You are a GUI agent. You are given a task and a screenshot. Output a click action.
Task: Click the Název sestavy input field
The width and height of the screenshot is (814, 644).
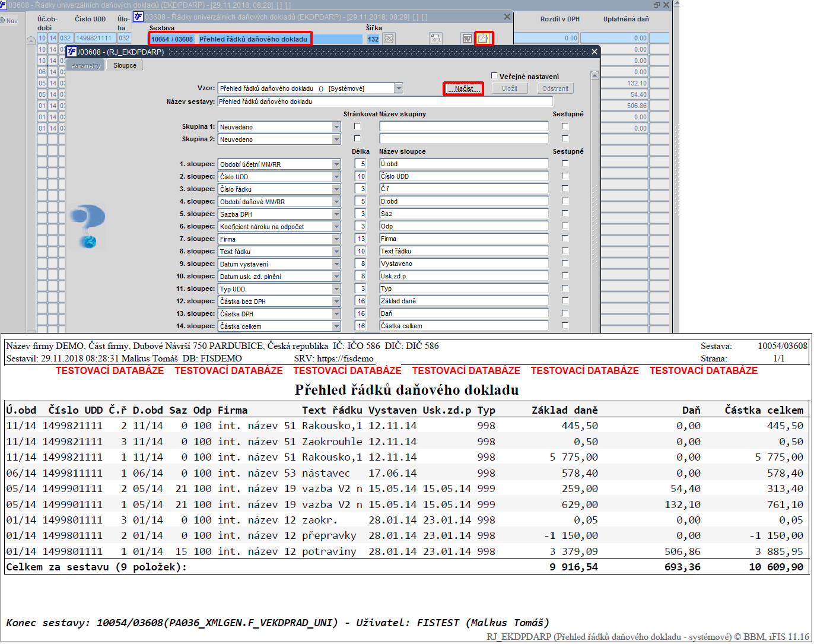(x=385, y=101)
